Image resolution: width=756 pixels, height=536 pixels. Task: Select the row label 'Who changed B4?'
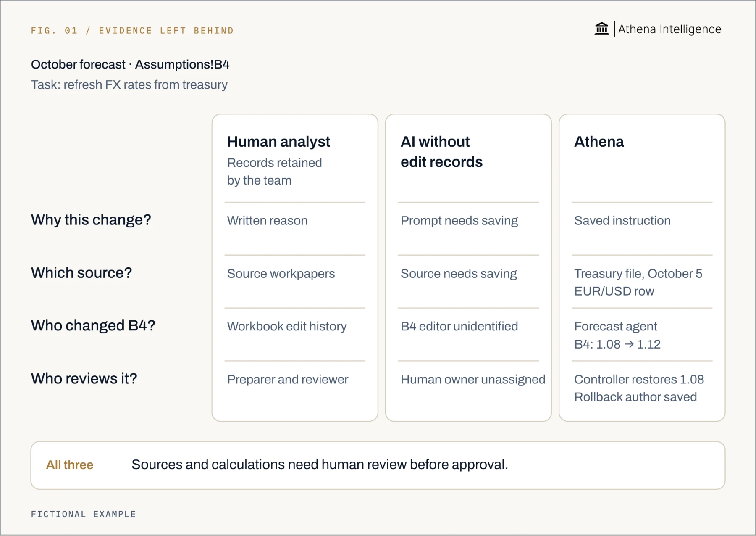point(93,326)
